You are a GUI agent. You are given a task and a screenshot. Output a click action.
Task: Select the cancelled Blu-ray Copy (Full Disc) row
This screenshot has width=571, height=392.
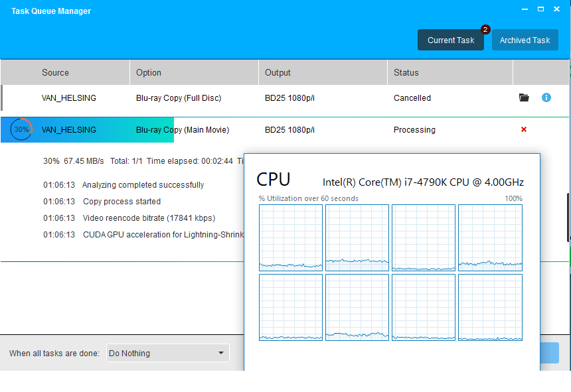tap(179, 98)
